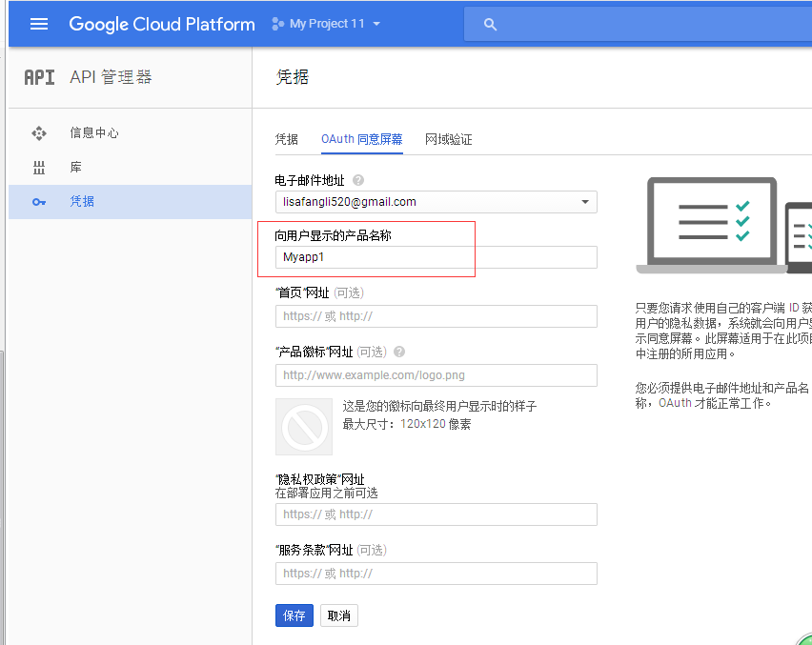Click help icon next to 产品徽标网址
Viewport: 812px width, 645px height.
pos(399,352)
